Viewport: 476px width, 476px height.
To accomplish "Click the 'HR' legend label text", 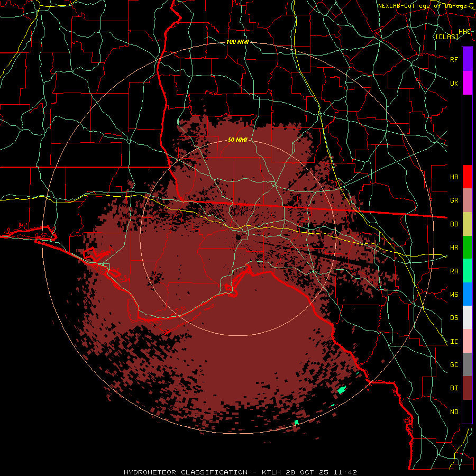I will 454,248.
